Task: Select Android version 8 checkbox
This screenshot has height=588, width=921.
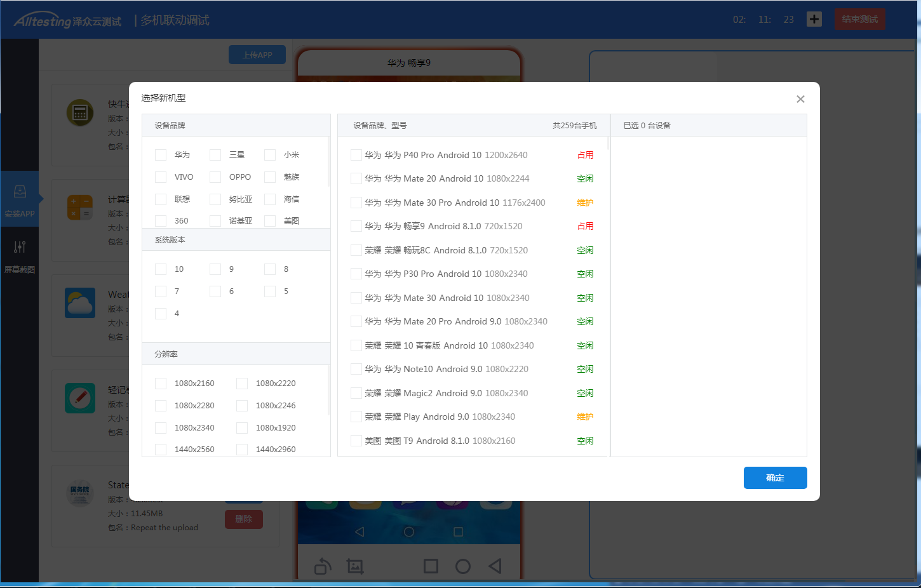Action: coord(270,269)
